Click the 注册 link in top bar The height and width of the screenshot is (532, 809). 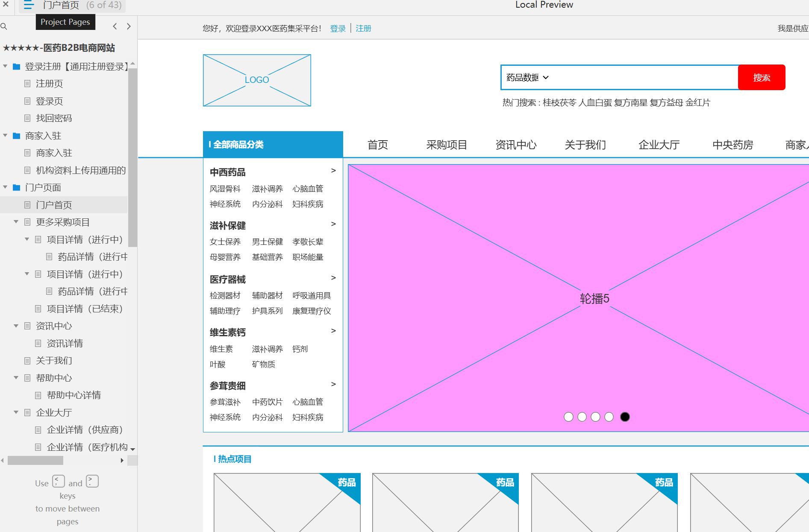[x=363, y=29]
